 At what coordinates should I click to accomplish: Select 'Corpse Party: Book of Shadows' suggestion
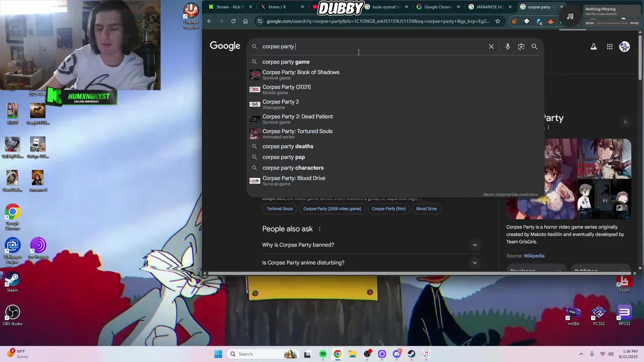(395, 74)
